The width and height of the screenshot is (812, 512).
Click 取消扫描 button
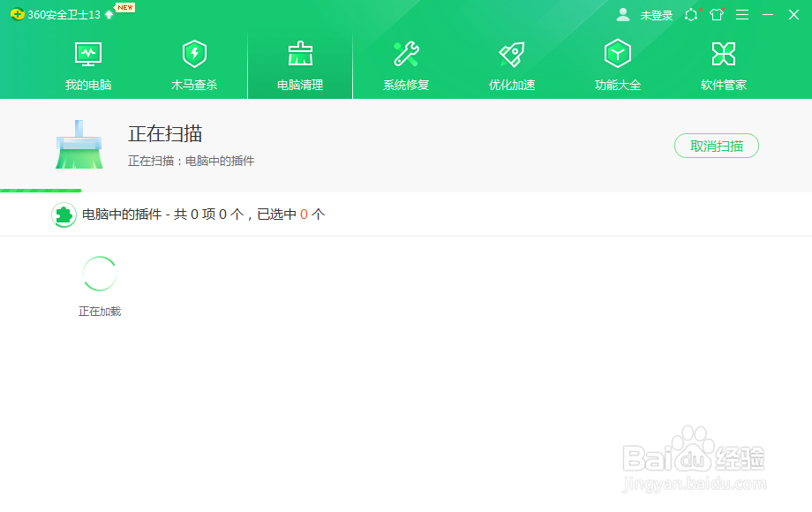click(x=716, y=146)
